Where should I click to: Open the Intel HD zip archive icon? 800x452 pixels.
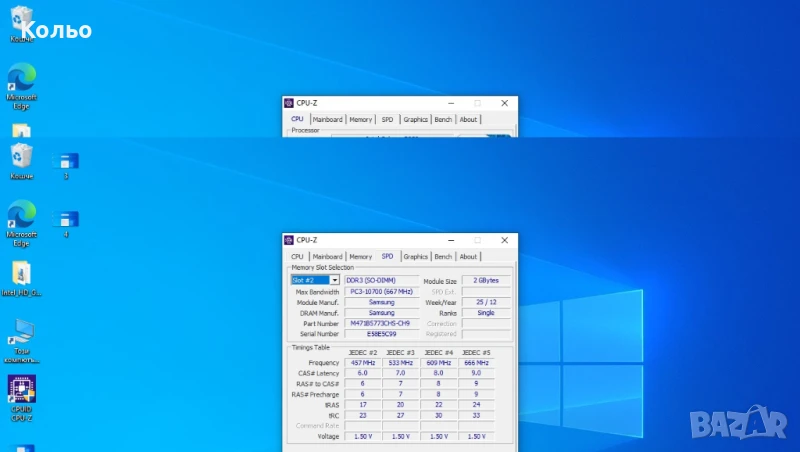21,273
